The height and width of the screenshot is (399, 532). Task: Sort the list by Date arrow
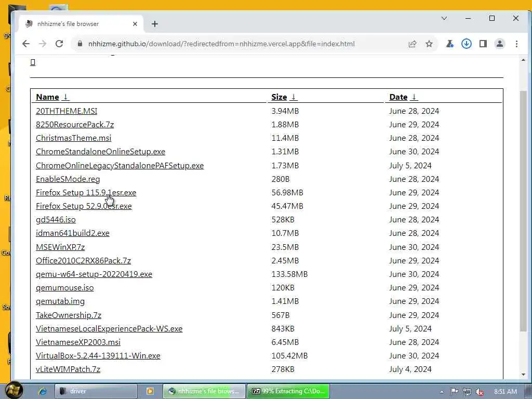(414, 97)
